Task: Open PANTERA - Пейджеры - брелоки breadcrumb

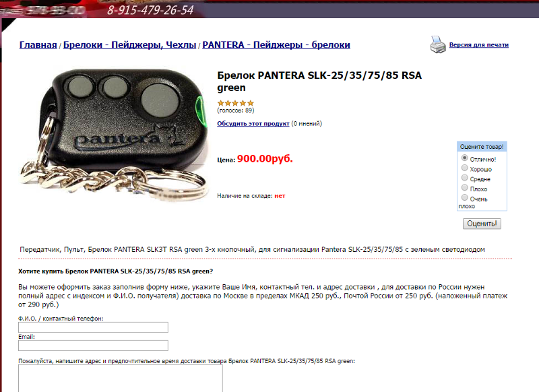Action: pyautogui.click(x=276, y=44)
